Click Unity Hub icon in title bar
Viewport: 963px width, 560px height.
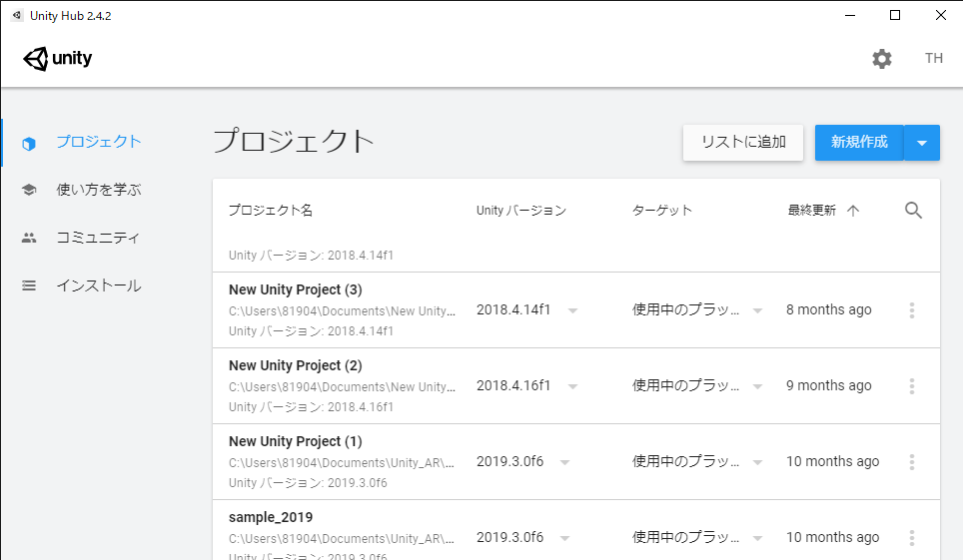point(17,15)
